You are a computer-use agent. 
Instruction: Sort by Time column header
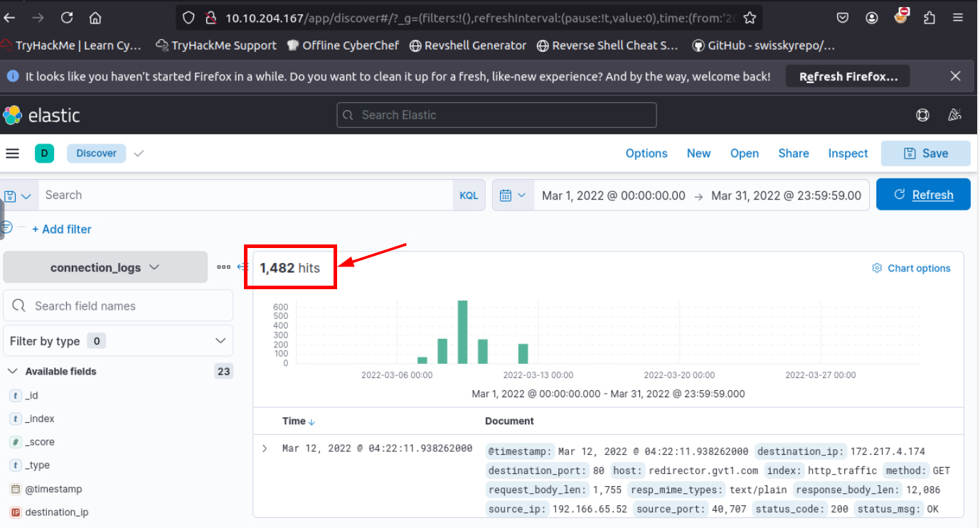299,421
